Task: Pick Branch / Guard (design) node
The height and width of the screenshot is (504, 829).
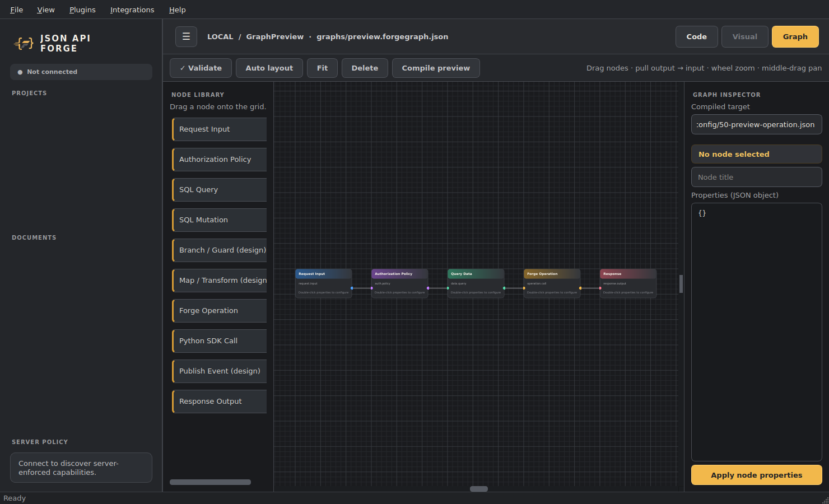Action: tap(219, 250)
